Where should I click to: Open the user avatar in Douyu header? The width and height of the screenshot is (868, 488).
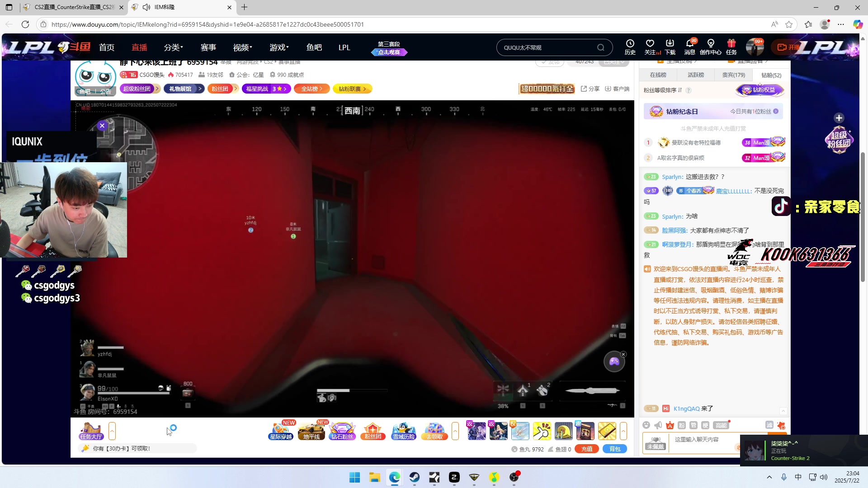coord(755,47)
